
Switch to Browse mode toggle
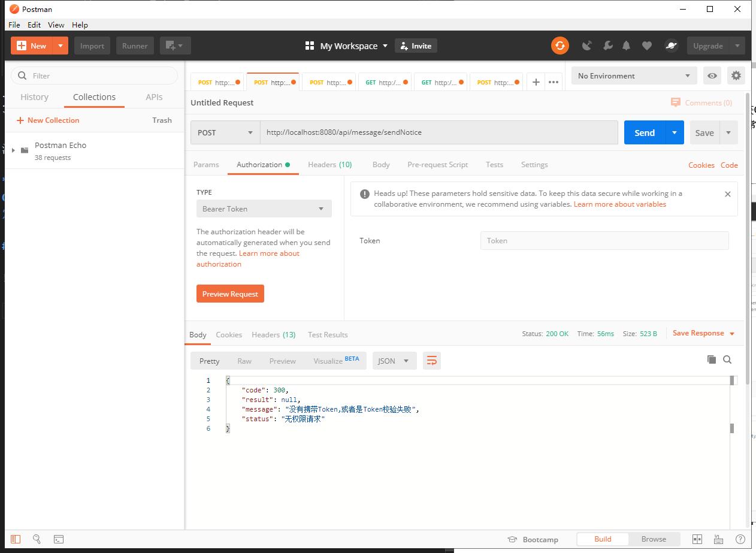[654, 539]
